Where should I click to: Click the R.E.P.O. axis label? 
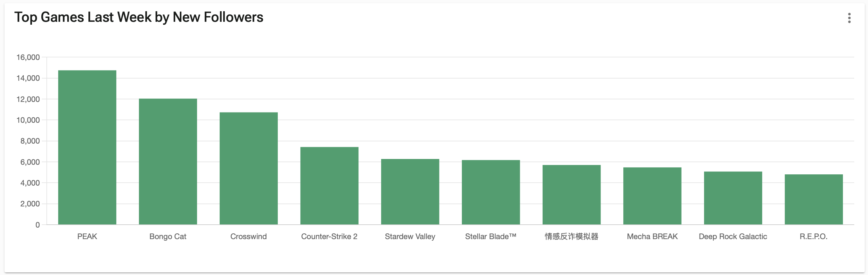pos(814,237)
